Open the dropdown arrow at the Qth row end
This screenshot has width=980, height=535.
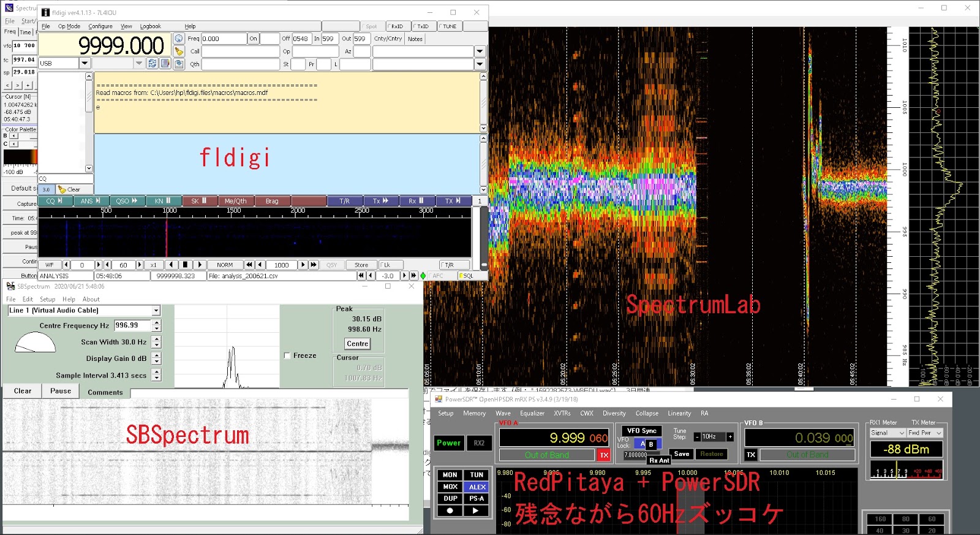(480, 64)
